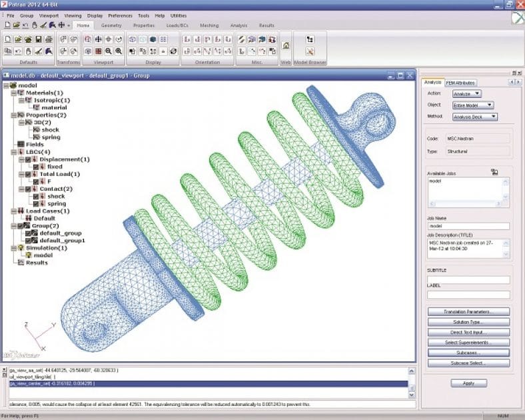Click the Subcases button
Image resolution: width=525 pixels, height=420 pixels.
click(x=469, y=353)
